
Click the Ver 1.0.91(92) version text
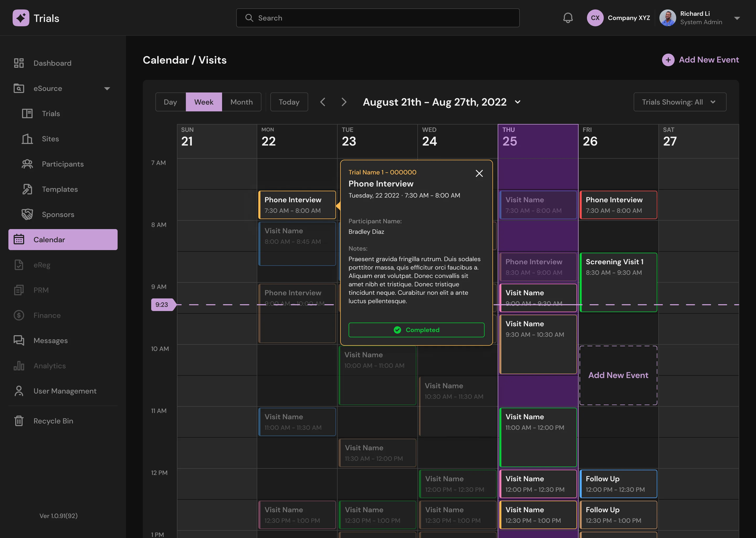pos(58,516)
